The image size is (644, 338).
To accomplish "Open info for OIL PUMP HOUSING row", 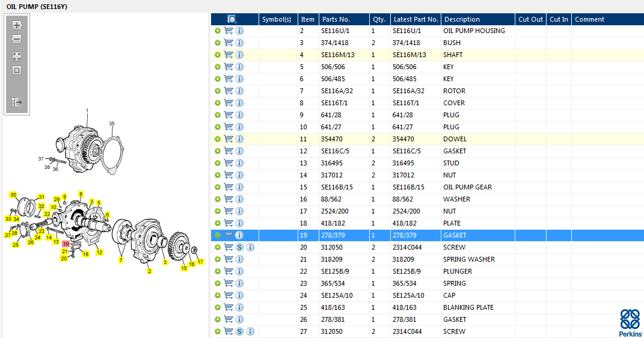I will point(239,31).
